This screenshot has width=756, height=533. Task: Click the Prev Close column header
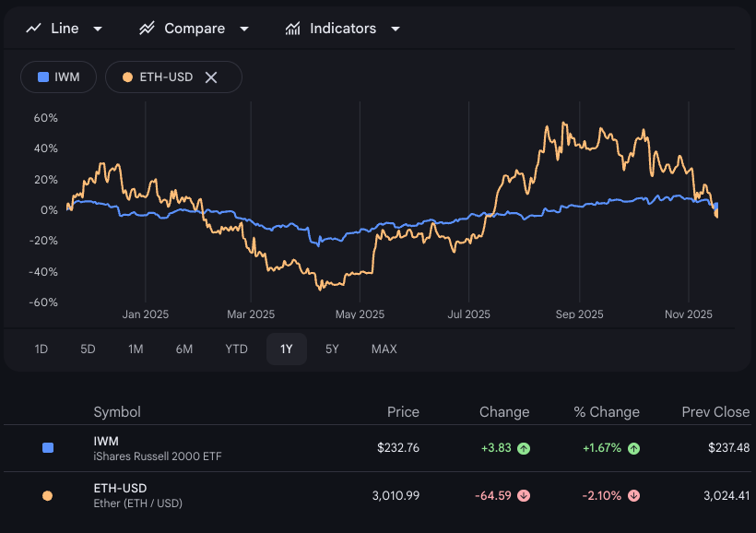click(715, 412)
